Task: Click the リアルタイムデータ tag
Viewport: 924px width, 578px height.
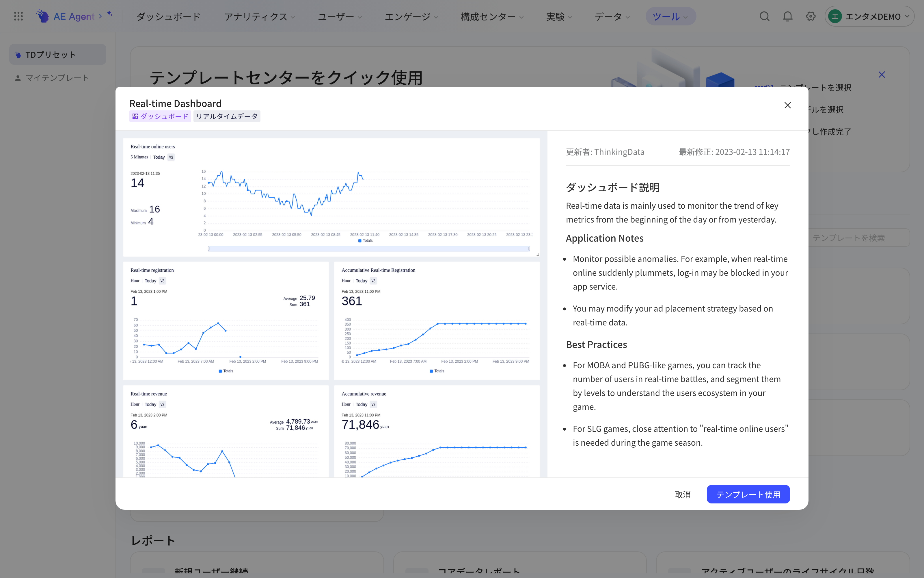Action: point(227,116)
